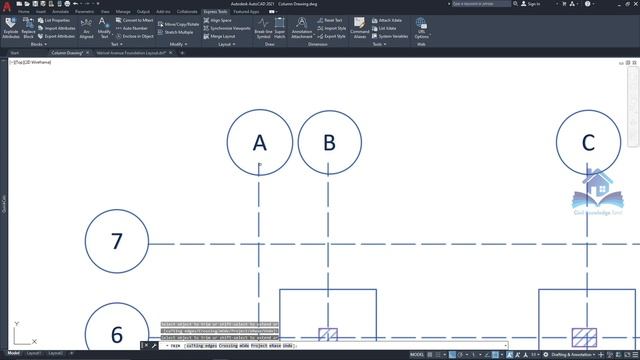Open the Manage ribbon tab

123,12
